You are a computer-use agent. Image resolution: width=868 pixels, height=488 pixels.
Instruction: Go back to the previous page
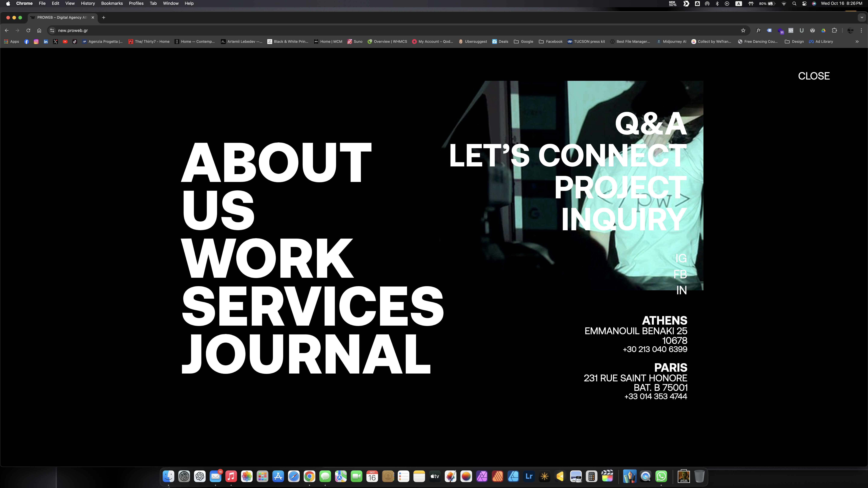click(7, 30)
